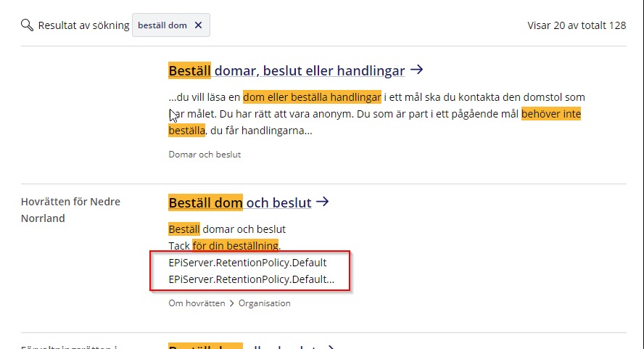The width and height of the screenshot is (644, 349).
Task: Click the "Visar 20 av totalt 128" result count
Action: click(x=577, y=25)
